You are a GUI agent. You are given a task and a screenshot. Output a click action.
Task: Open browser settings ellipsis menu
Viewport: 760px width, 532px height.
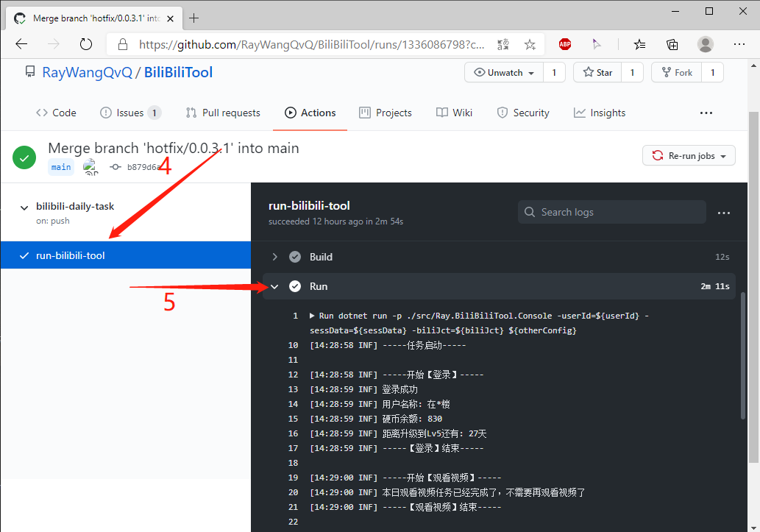click(739, 44)
